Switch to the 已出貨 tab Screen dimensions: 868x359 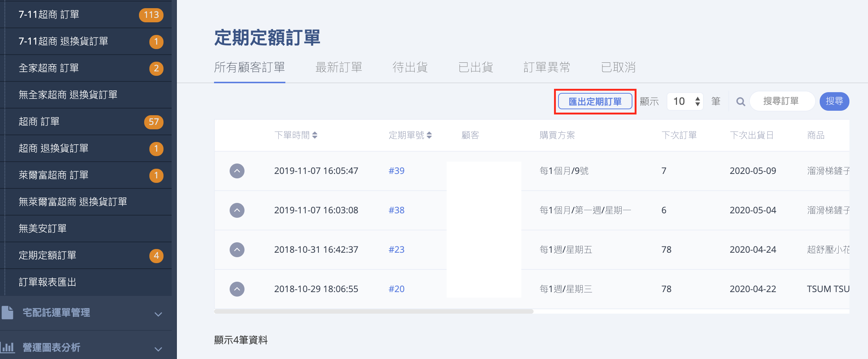point(476,67)
